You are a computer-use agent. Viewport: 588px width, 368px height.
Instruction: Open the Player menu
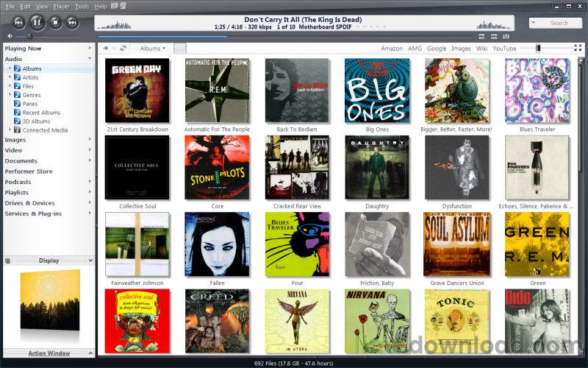coord(62,6)
